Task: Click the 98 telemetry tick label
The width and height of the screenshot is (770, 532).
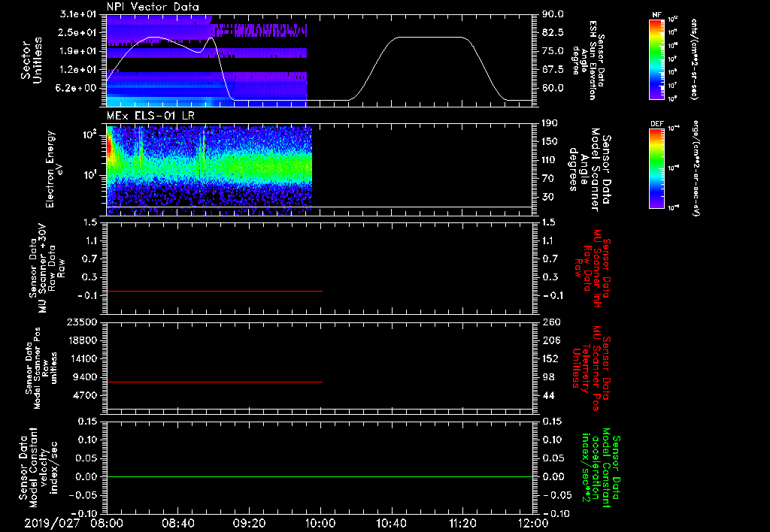Action: pyautogui.click(x=548, y=377)
